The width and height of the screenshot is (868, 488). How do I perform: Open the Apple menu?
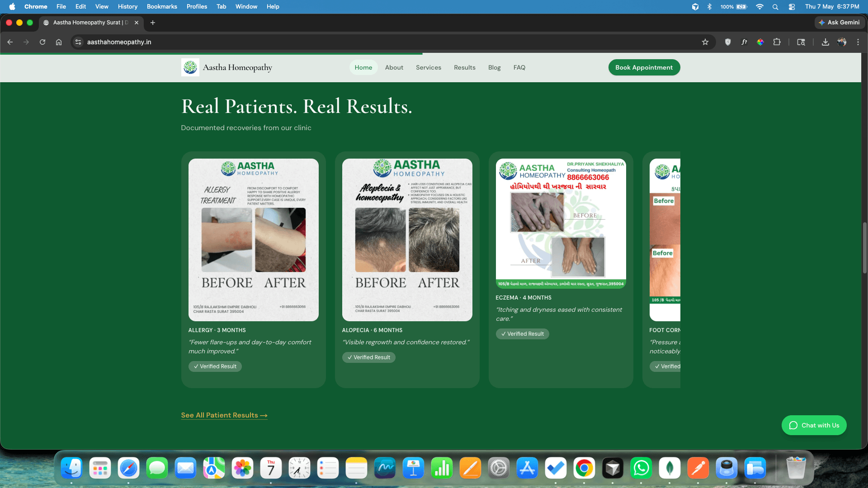(12, 6)
